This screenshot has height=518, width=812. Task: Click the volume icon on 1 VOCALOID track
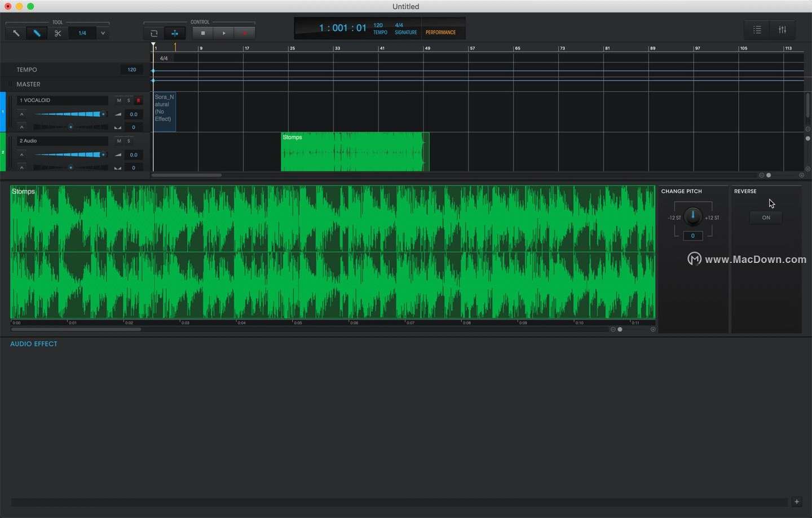(118, 114)
